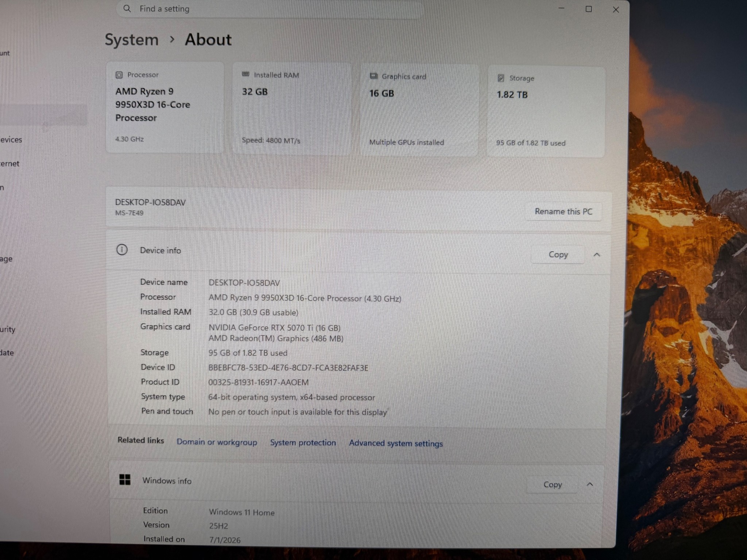Click the Speed: 4800 MT/s text
Screen dimensions: 747x560
(x=271, y=140)
